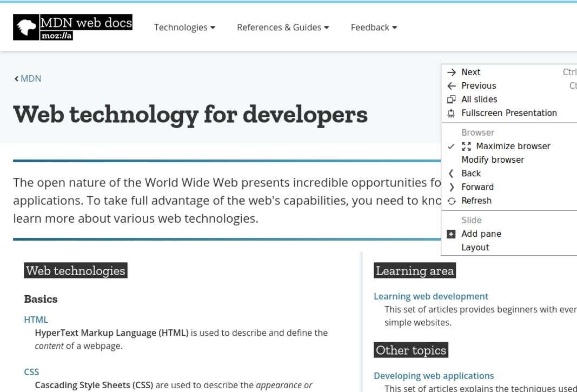The width and height of the screenshot is (577, 392).
Task: Click the Fullscreen Presentation icon
Action: (452, 113)
